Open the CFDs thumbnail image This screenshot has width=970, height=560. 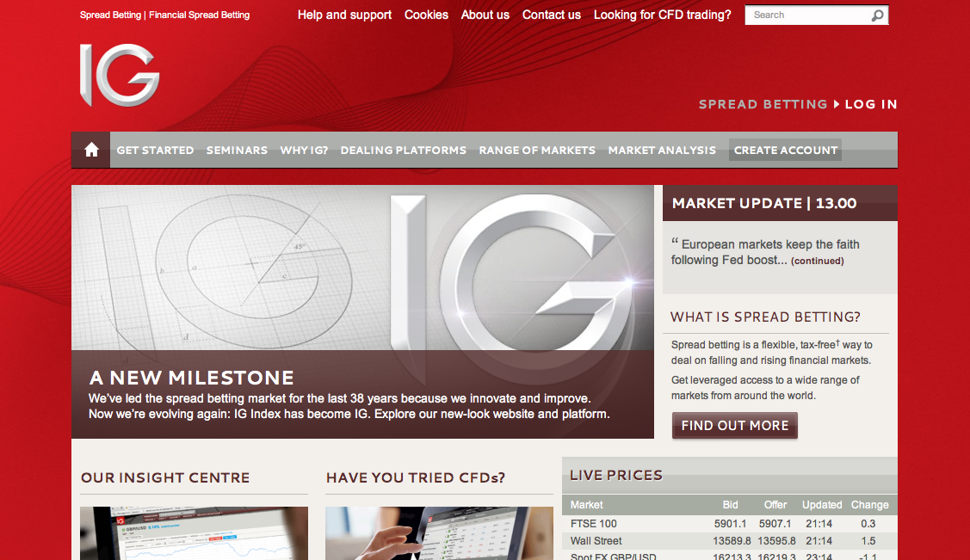click(439, 533)
